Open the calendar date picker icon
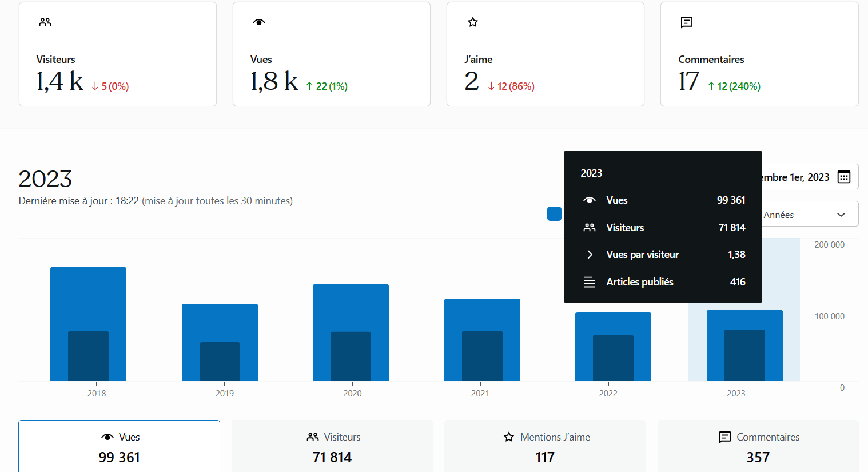 (x=843, y=177)
